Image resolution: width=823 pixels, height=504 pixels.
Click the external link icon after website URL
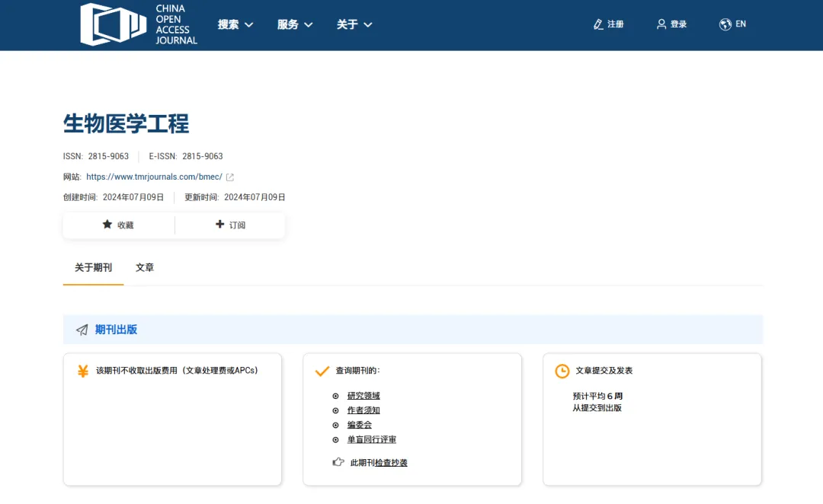click(x=230, y=177)
